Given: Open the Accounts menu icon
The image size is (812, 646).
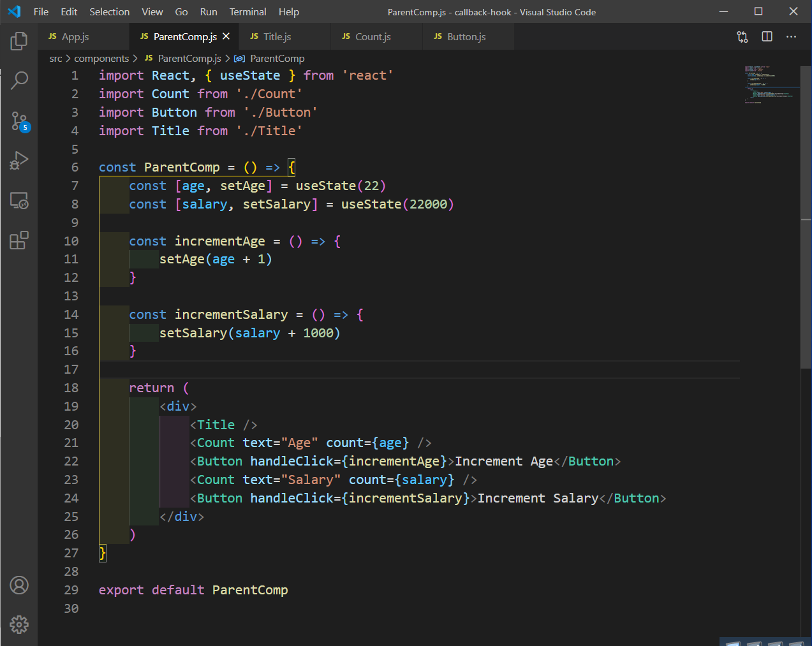Looking at the screenshot, I should coord(19,585).
